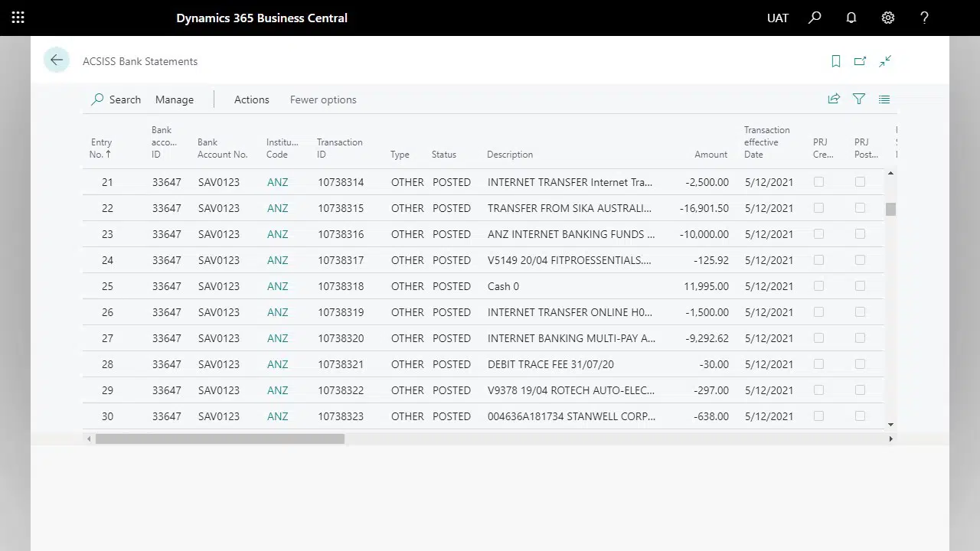Open the settings gear
980x551 pixels.
[888, 18]
